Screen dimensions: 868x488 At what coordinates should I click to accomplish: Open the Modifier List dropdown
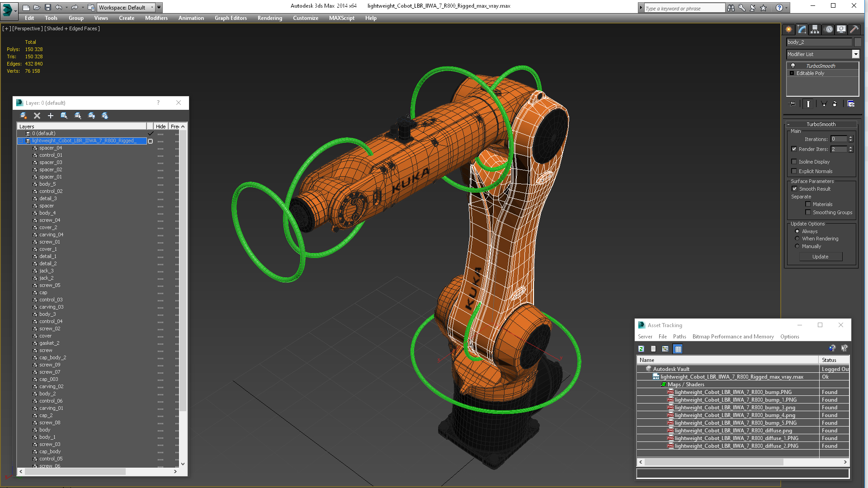(x=855, y=54)
